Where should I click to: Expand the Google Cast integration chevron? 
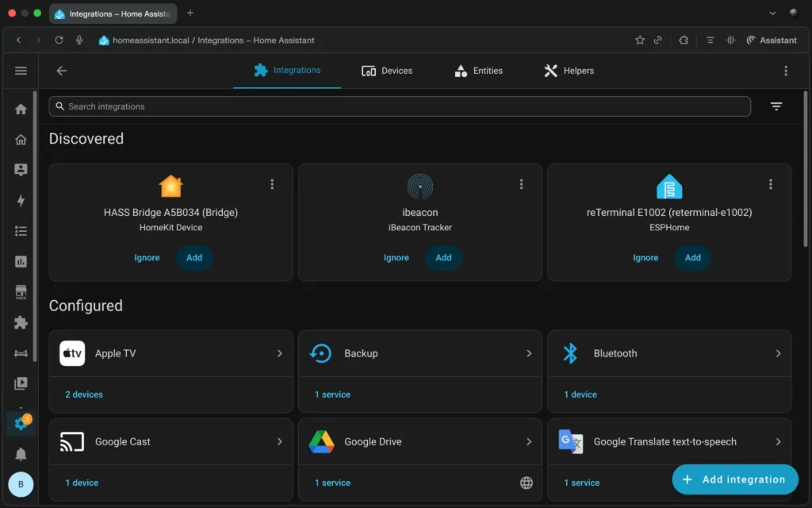[280, 441]
